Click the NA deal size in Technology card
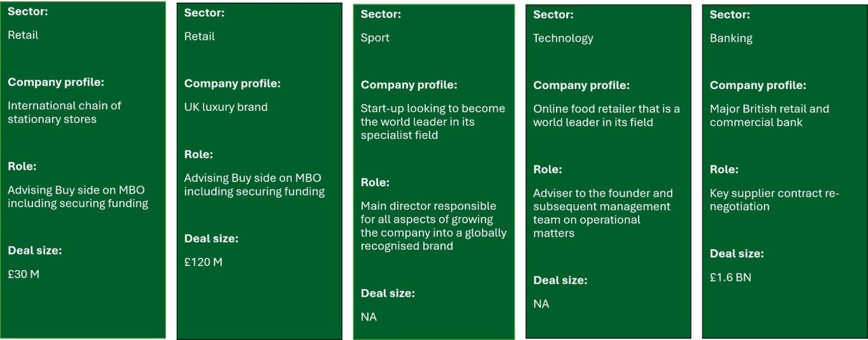 click(541, 304)
